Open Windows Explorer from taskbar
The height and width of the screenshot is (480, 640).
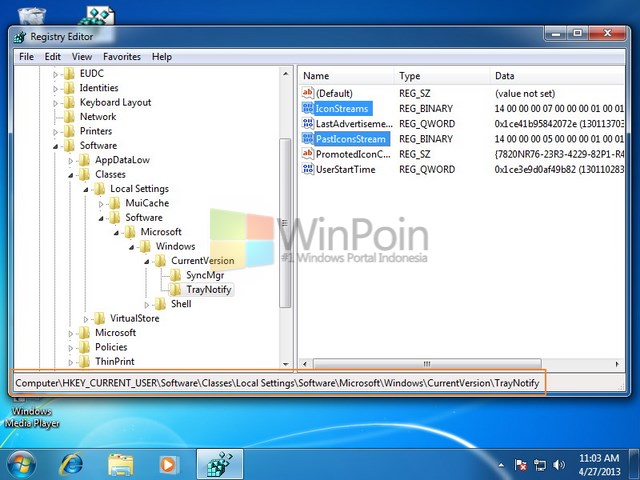pos(121,464)
